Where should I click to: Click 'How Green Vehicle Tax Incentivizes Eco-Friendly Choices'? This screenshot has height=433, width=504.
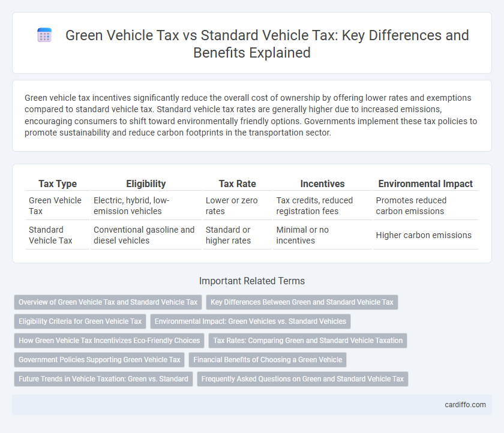click(x=109, y=341)
